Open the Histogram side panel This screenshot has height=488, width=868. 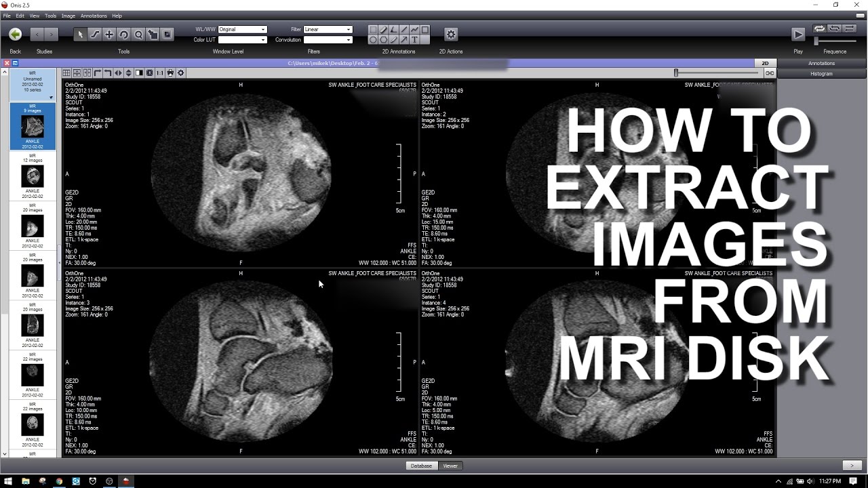click(822, 73)
